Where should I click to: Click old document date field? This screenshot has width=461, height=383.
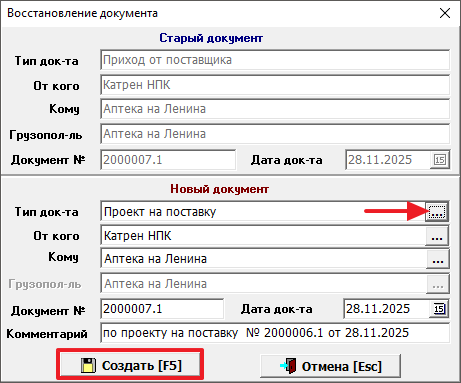click(x=388, y=160)
